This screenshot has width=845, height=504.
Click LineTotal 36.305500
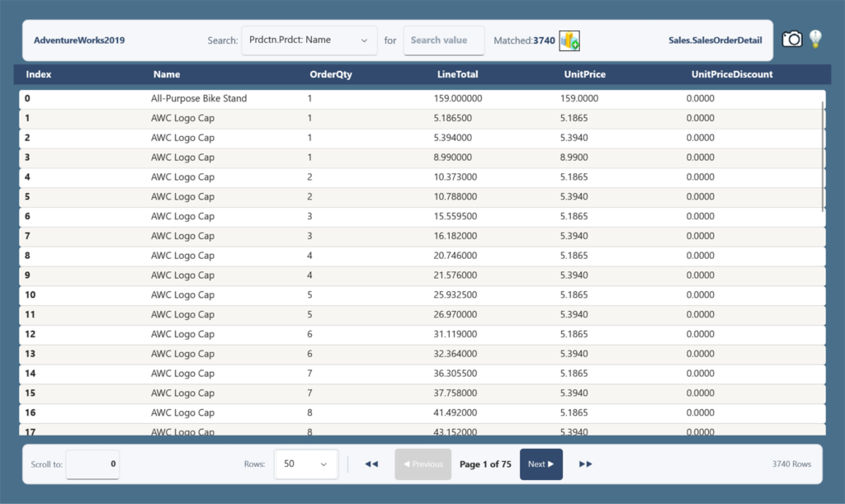(x=456, y=374)
